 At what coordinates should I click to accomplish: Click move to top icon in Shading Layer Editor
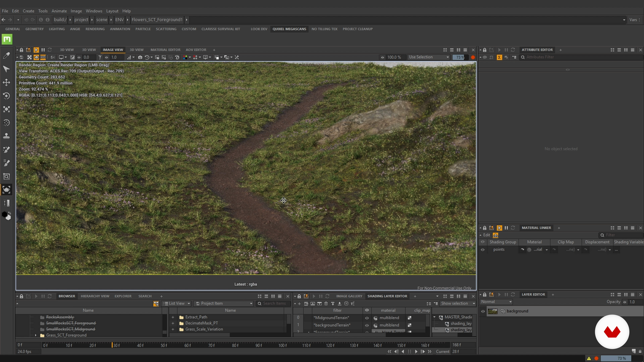pos(333,304)
